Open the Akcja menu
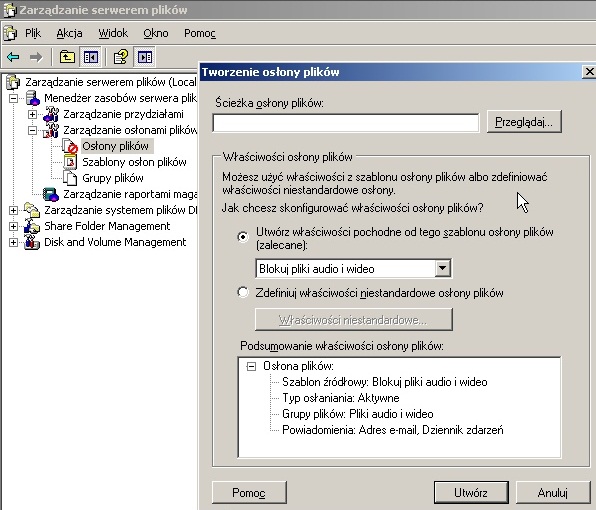The height and width of the screenshot is (510, 596). pyautogui.click(x=69, y=33)
